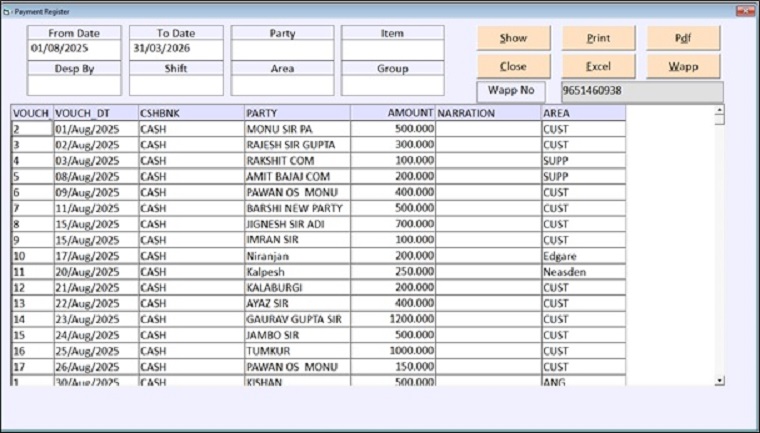Select party cell JAMBO SIR
The image size is (760, 433).
coord(298,336)
